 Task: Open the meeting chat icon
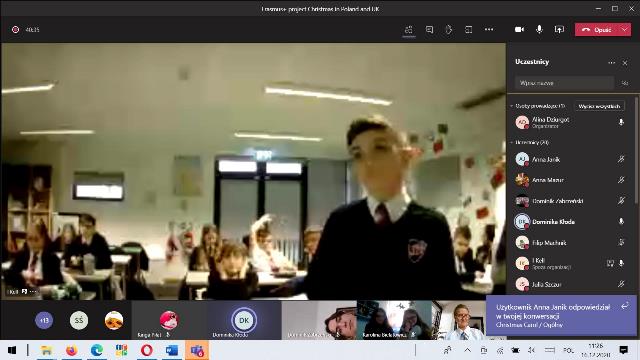[x=429, y=29]
